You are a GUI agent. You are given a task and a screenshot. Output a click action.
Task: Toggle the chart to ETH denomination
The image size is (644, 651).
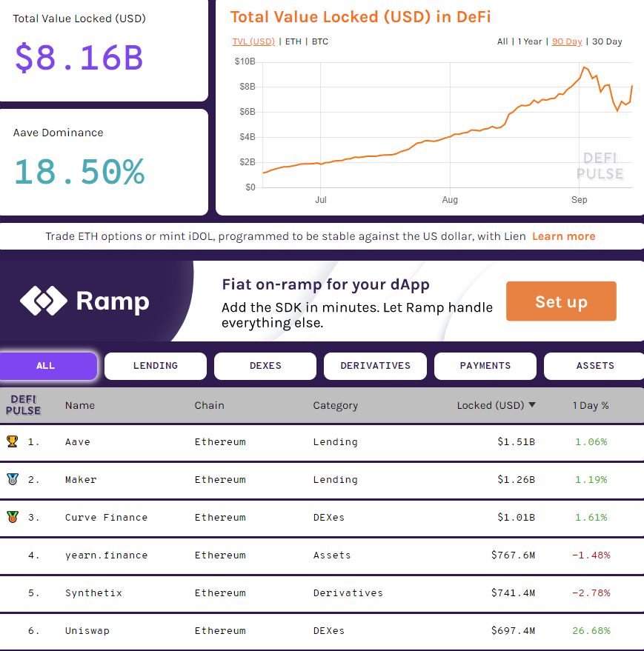click(x=293, y=41)
